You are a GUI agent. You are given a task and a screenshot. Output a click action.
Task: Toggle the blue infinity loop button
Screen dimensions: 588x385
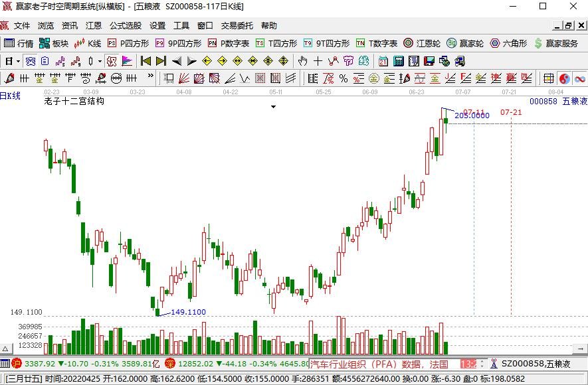tap(580, 78)
